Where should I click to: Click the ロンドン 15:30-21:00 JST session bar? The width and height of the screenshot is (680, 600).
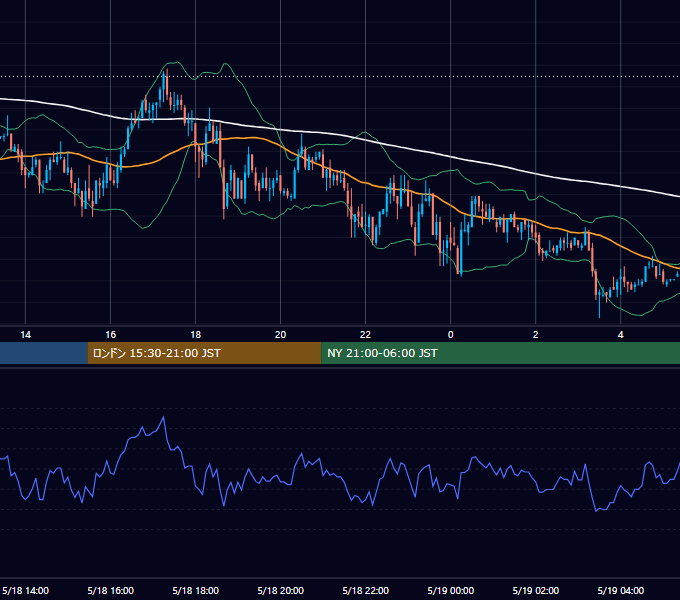pyautogui.click(x=204, y=353)
